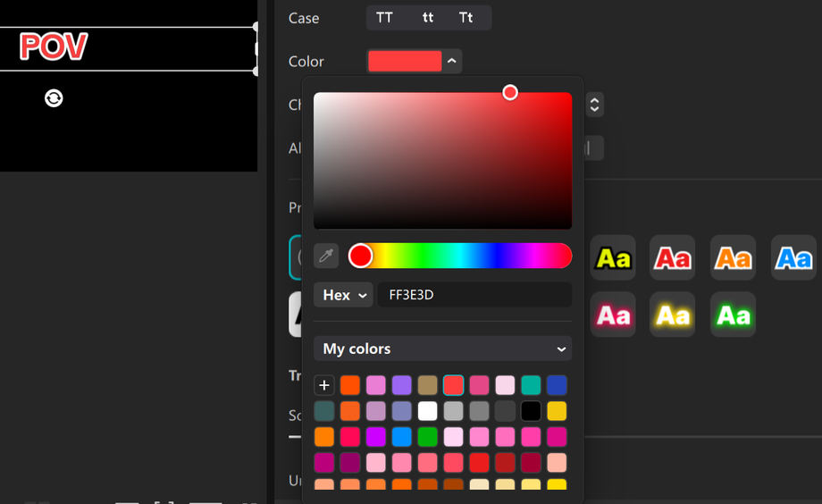
Task: Set text case to uppercase TT
Action: [x=385, y=18]
